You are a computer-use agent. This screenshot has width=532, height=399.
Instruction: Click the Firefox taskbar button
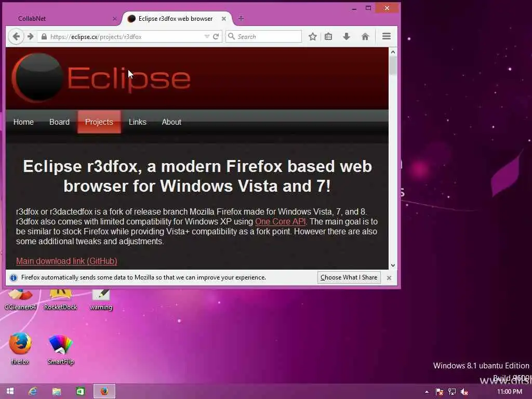[x=104, y=391]
